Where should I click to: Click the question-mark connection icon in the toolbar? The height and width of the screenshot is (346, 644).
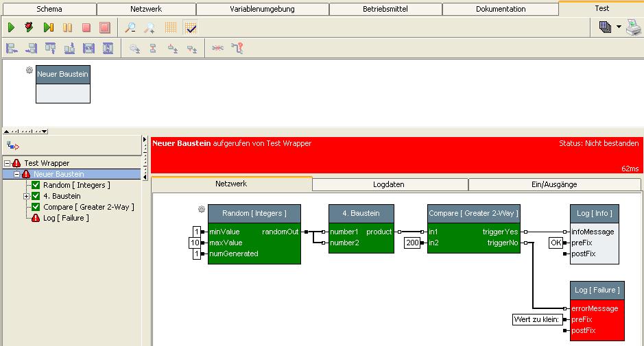point(237,48)
